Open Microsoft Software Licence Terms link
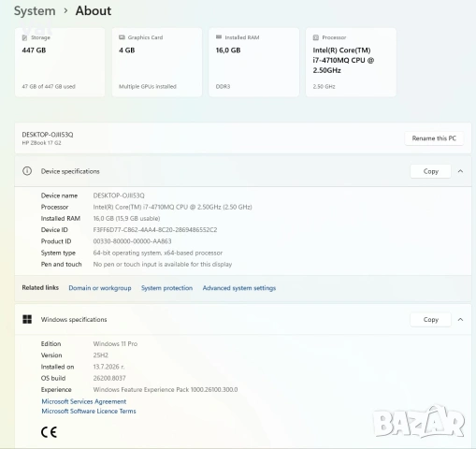The width and height of the screenshot is (476, 449). click(x=89, y=412)
